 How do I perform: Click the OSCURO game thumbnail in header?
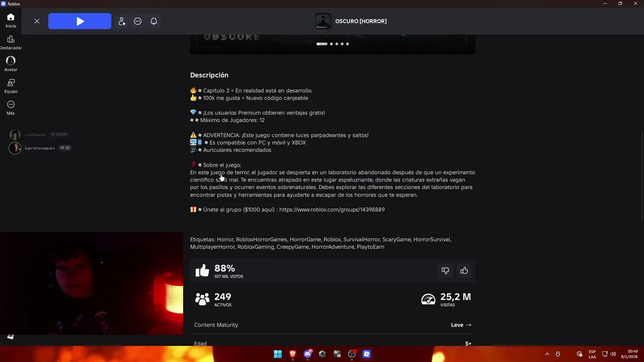click(x=323, y=21)
